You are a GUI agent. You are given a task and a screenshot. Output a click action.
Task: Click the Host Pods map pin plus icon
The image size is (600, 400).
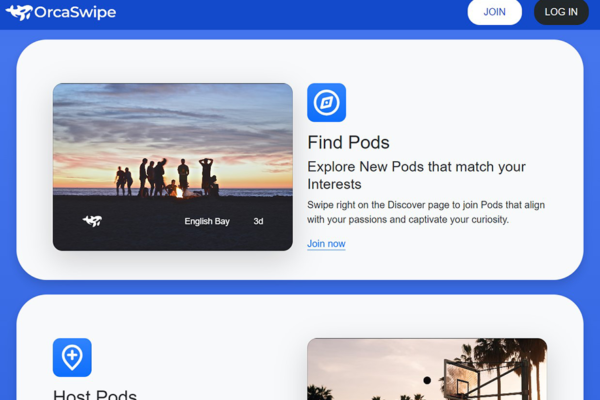tap(72, 358)
